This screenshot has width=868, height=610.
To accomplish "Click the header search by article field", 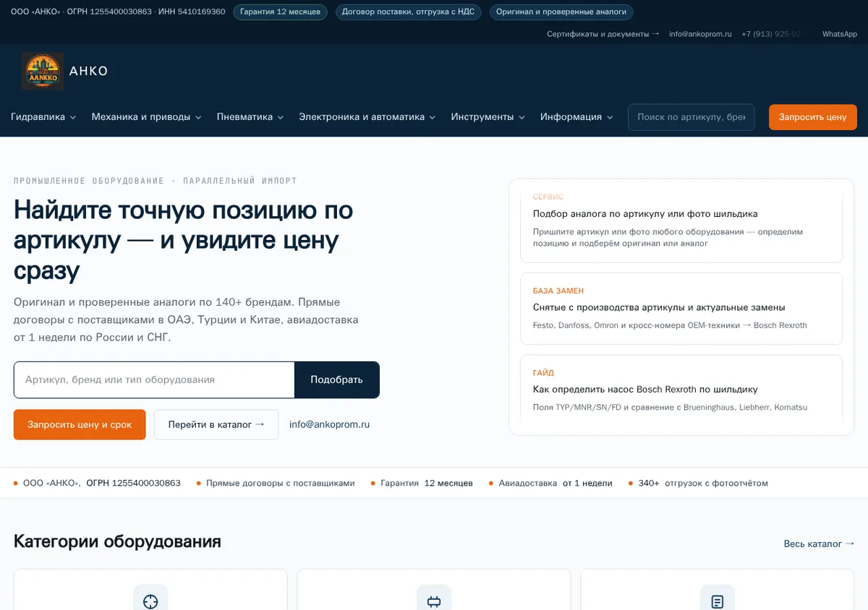I will (692, 117).
